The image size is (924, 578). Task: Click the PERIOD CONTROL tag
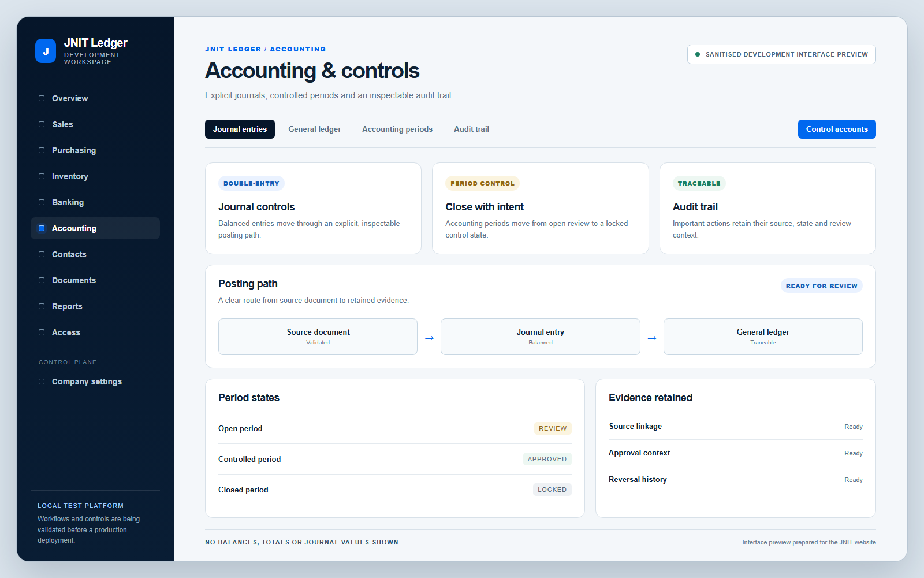(x=482, y=183)
